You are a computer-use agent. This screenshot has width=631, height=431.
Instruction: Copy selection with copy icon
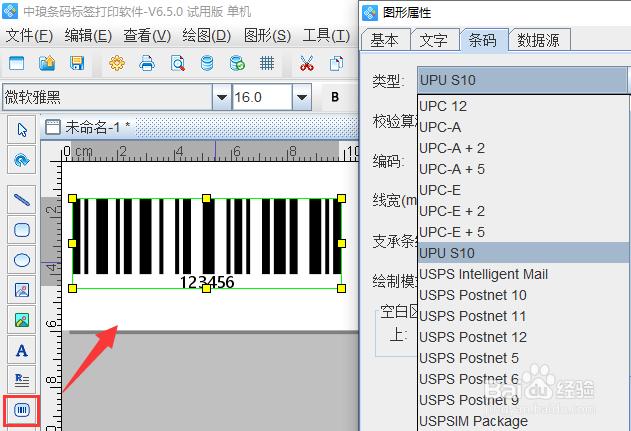336,63
